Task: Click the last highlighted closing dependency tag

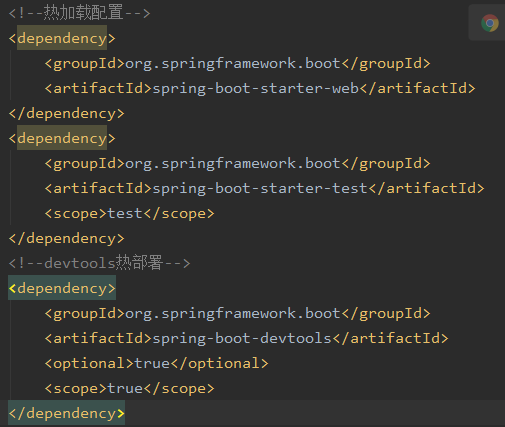Action: 66,413
